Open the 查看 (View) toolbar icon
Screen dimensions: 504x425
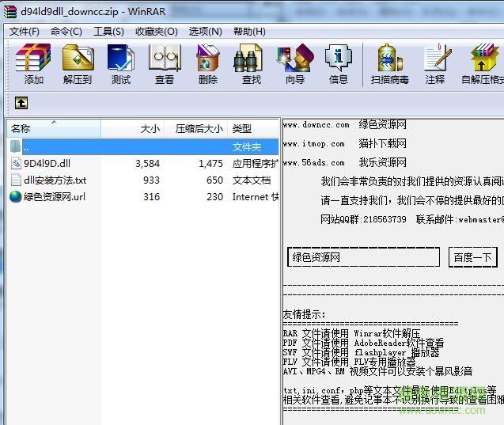click(165, 58)
